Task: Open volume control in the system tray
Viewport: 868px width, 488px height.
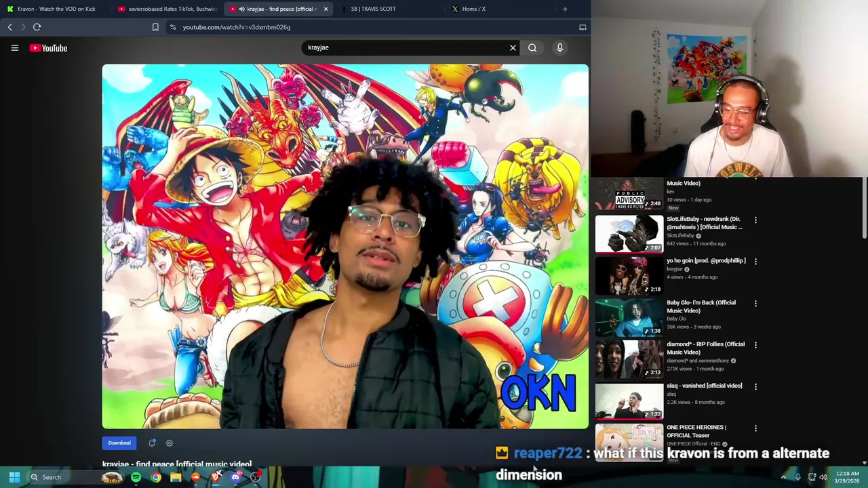Action: point(823,477)
